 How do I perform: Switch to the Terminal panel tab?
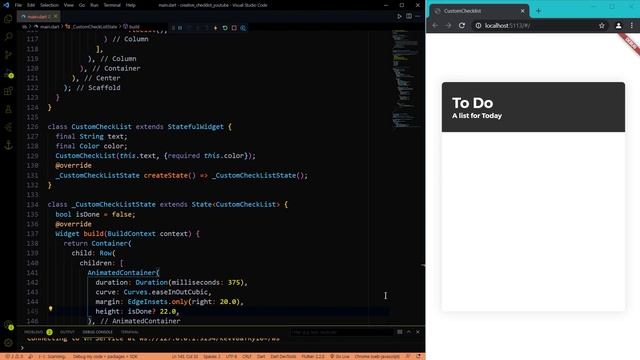tap(130, 332)
